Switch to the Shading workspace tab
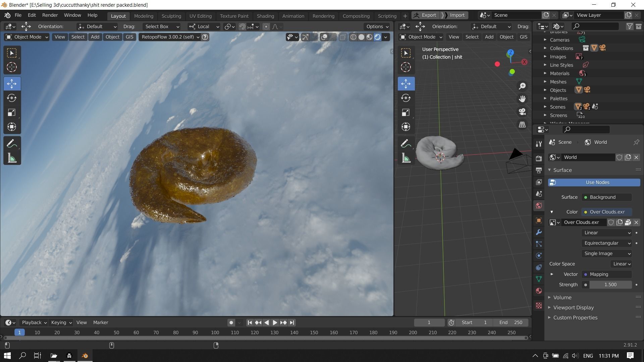Image resolution: width=644 pixels, height=362 pixels. 265,16
